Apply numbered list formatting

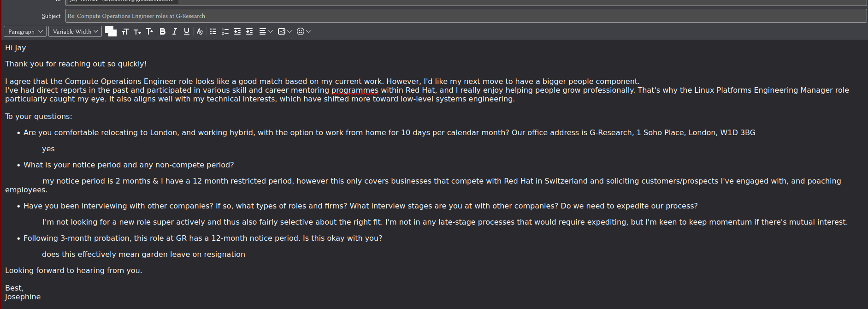click(225, 31)
